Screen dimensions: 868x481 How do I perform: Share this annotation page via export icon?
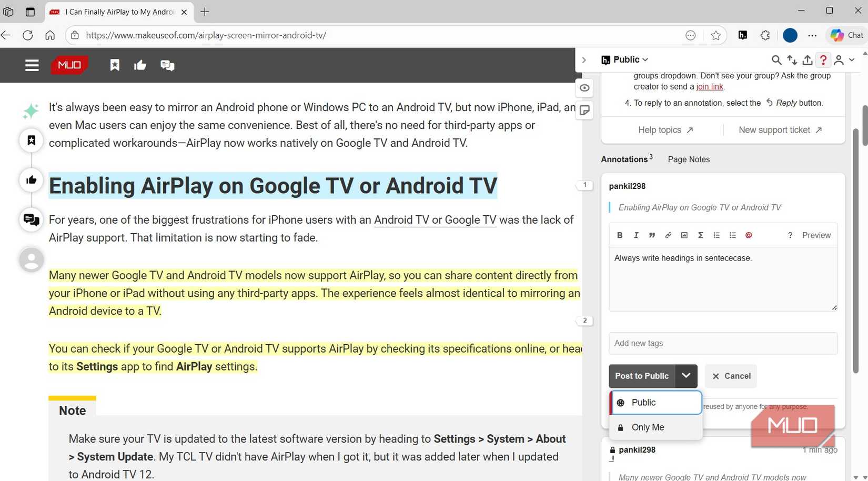808,59
